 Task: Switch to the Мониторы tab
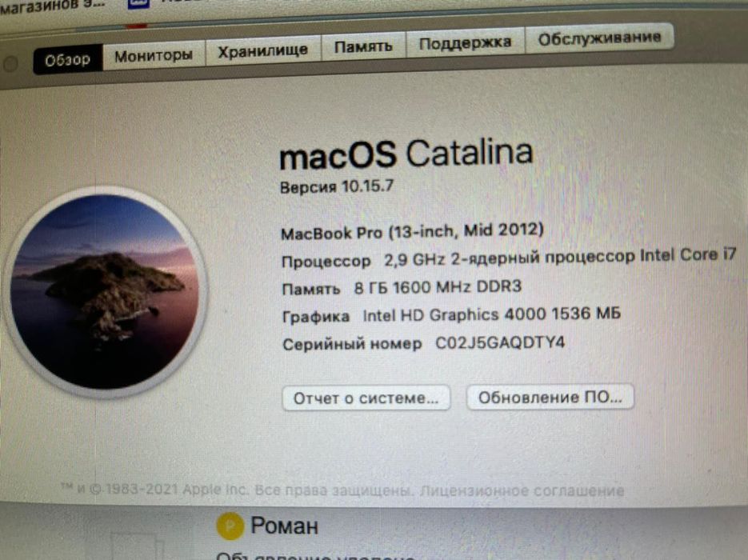pyautogui.click(x=154, y=55)
